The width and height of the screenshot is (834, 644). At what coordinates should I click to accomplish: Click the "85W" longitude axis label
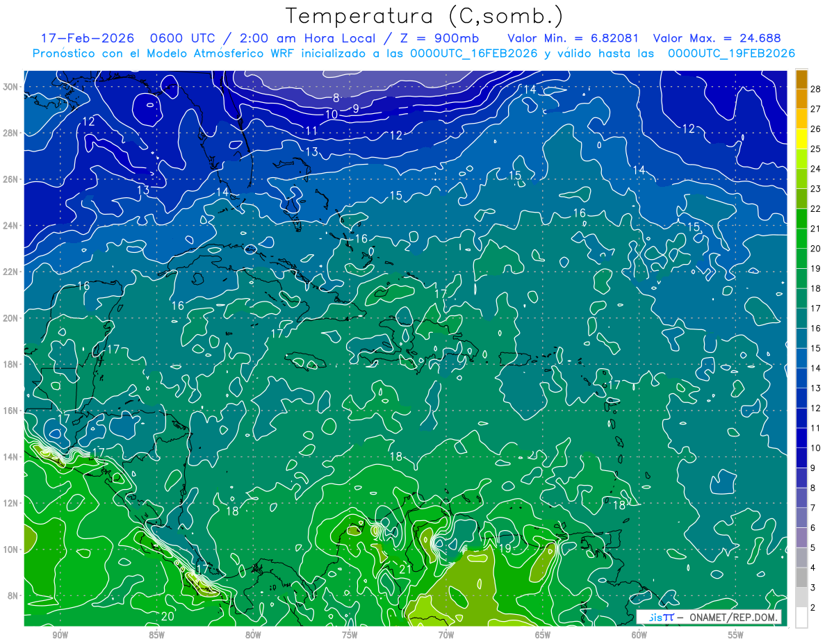156,635
